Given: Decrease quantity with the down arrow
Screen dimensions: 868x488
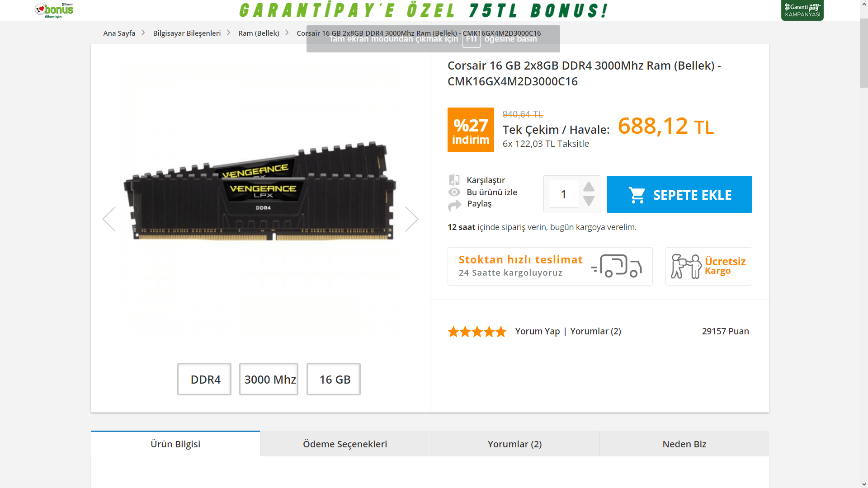Looking at the screenshot, I should 589,201.
